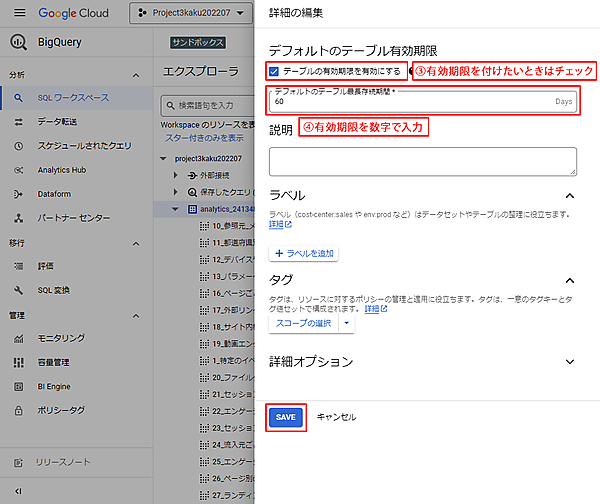Click the SQL 変換 wrench icon

18,290
